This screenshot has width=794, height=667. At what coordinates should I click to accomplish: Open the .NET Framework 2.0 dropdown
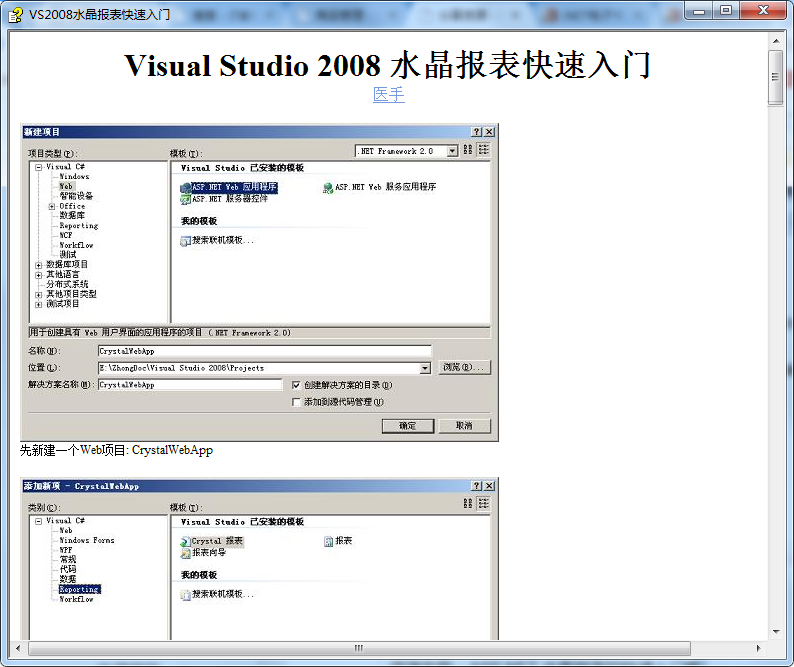pos(452,151)
